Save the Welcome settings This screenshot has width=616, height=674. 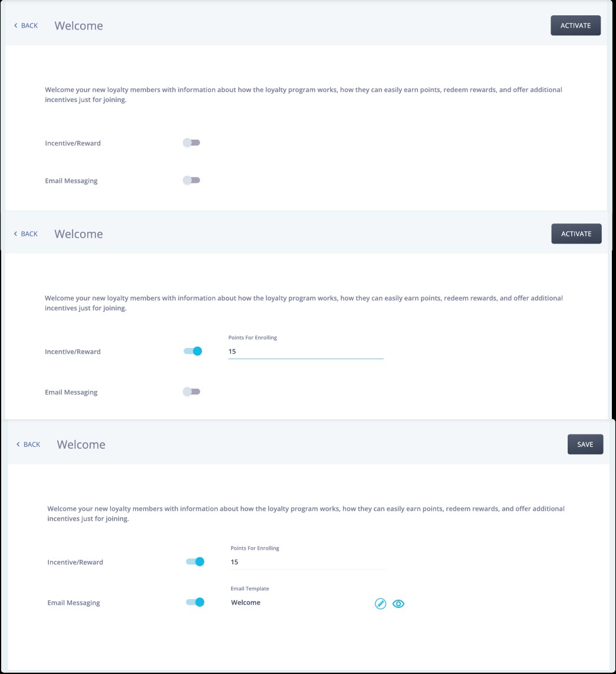[x=585, y=445]
